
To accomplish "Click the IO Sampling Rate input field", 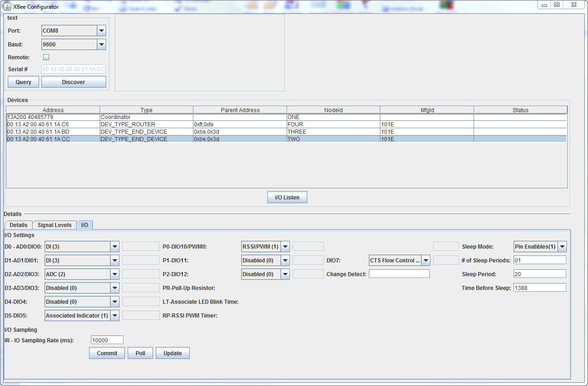I will point(107,340).
